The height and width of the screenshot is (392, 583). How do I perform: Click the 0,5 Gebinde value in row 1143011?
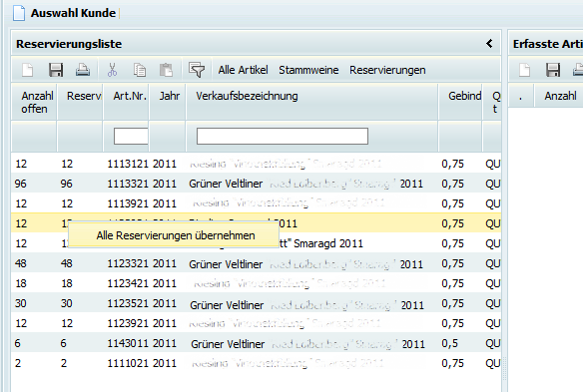point(449,343)
